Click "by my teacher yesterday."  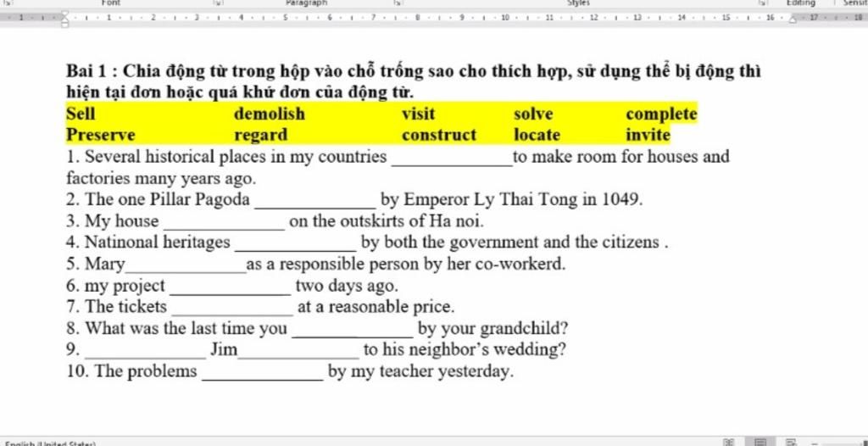coord(420,371)
